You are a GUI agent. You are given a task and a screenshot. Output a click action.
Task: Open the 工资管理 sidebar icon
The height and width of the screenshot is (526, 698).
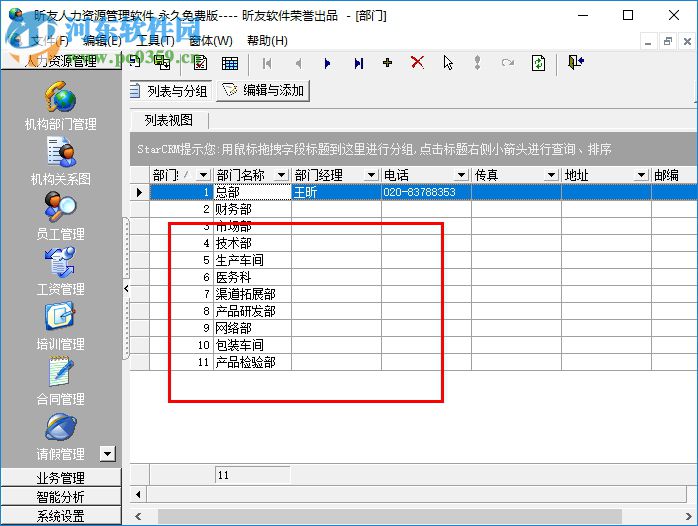coord(60,262)
